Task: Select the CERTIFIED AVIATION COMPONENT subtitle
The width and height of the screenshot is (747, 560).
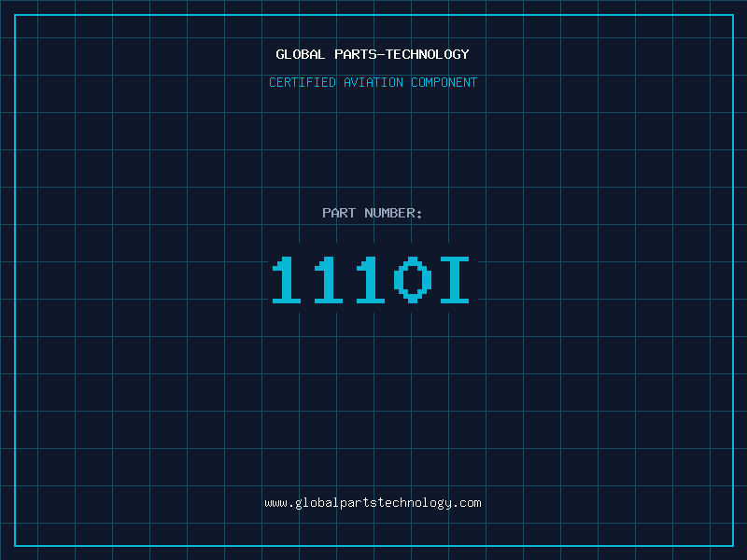Action: 373,82
